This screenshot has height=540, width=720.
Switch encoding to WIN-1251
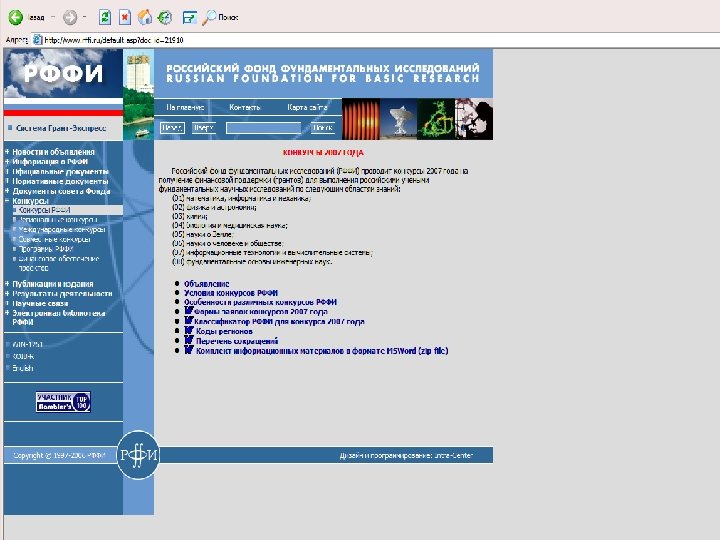coord(28,344)
